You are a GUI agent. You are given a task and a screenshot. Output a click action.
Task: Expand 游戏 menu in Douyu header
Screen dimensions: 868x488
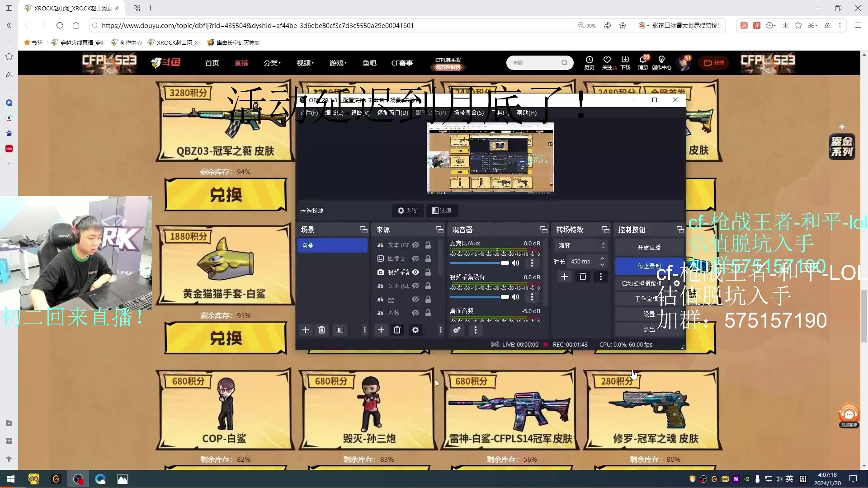coord(338,63)
